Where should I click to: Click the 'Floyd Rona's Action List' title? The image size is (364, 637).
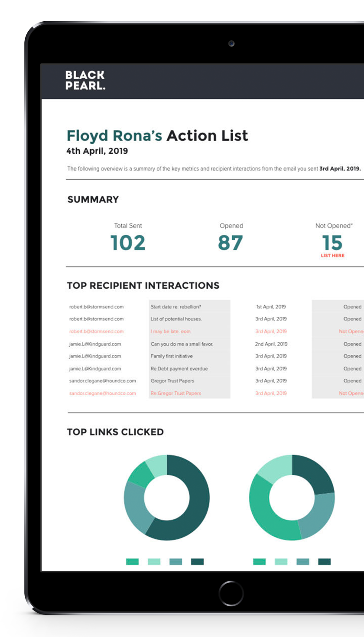click(157, 136)
